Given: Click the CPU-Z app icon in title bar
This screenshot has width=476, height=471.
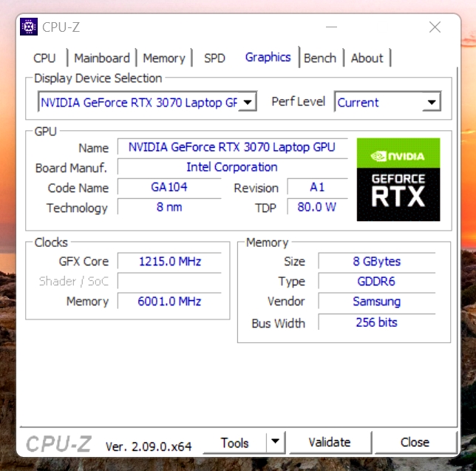Looking at the screenshot, I should [x=29, y=27].
